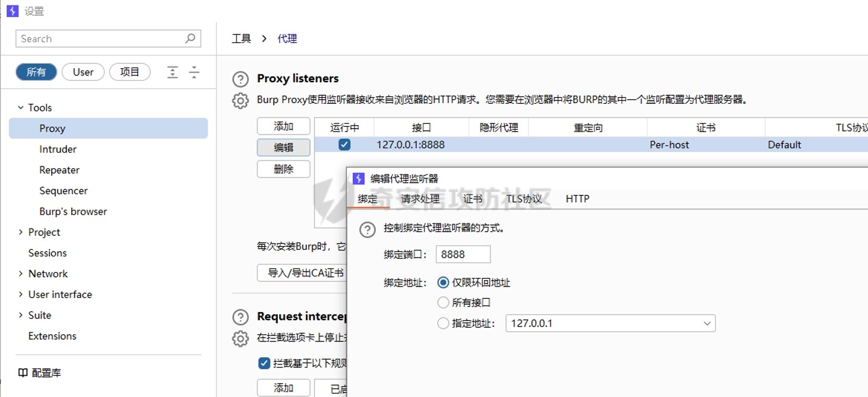Expand the User interface tree node
Viewport: 868px width, 397px height.
(x=21, y=294)
